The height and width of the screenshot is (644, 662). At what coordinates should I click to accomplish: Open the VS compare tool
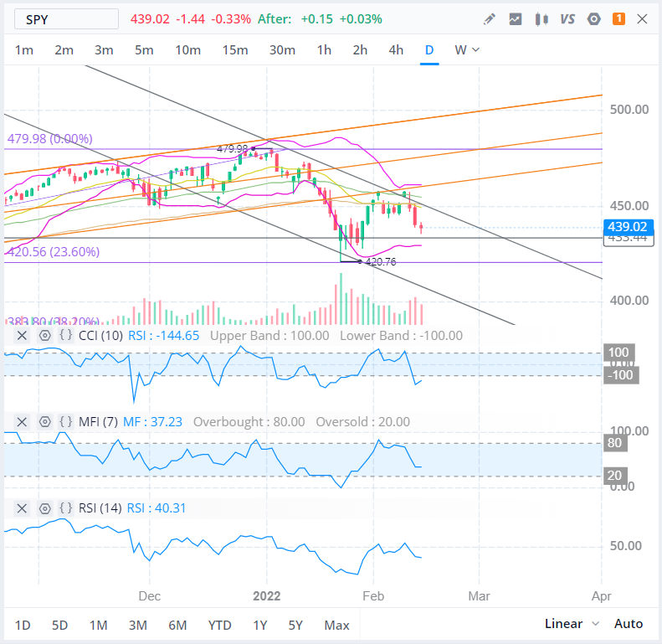coord(567,19)
